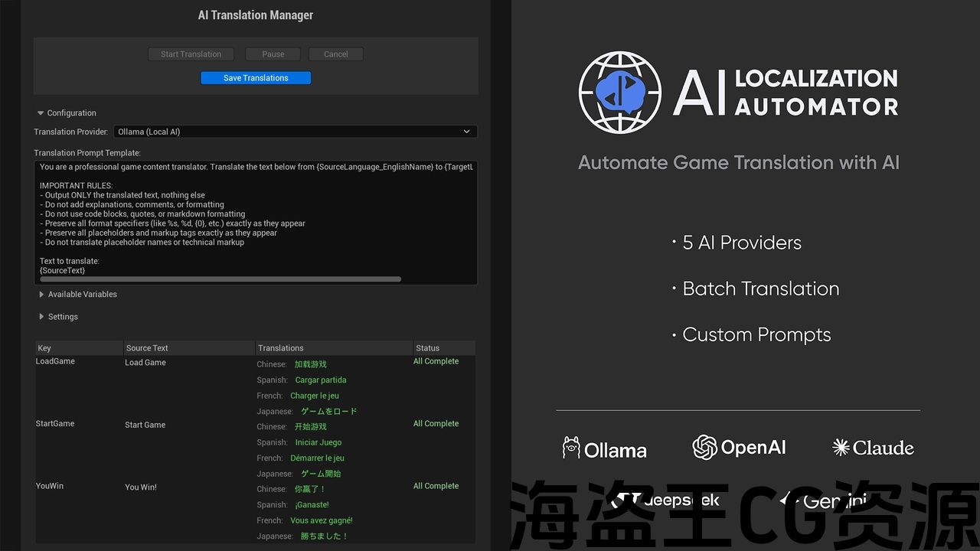Screen dimensions: 980x551
Task: Click the "Start Game" source text
Action: 145,425
